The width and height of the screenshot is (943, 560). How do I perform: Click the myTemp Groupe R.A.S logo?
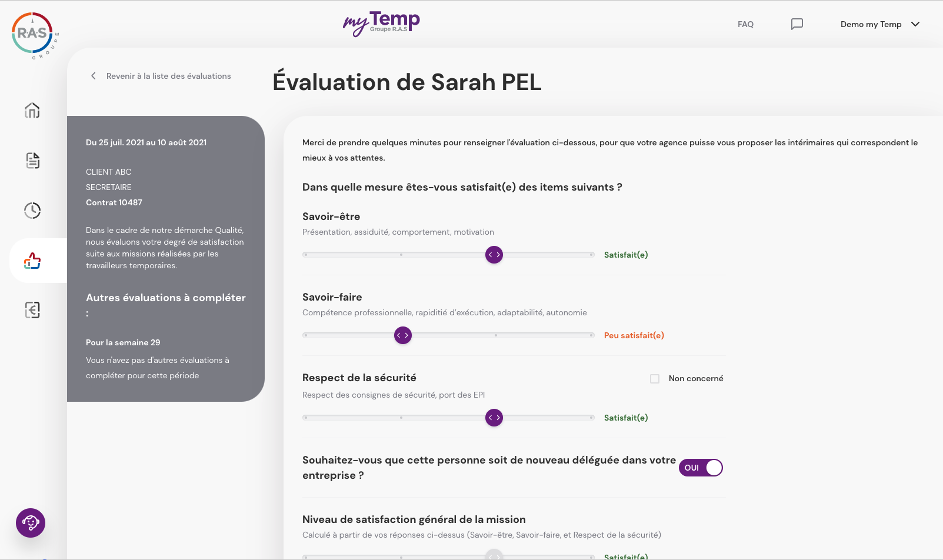tap(381, 24)
